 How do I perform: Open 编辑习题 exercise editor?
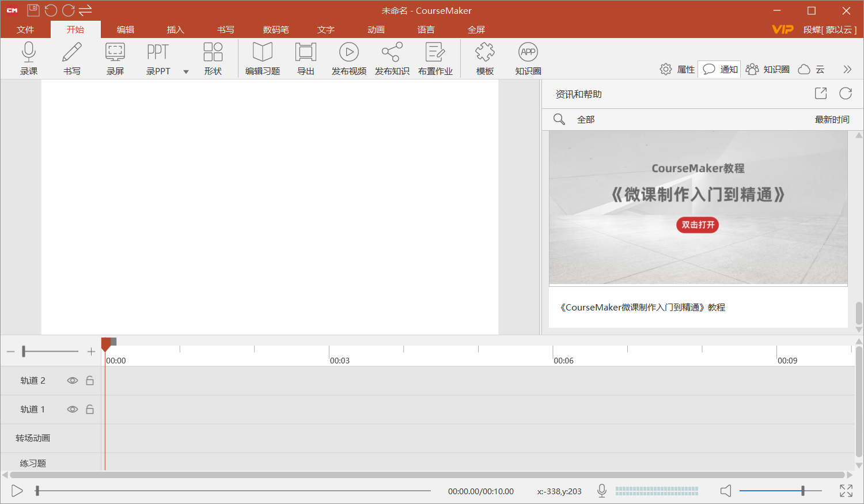[x=263, y=58]
